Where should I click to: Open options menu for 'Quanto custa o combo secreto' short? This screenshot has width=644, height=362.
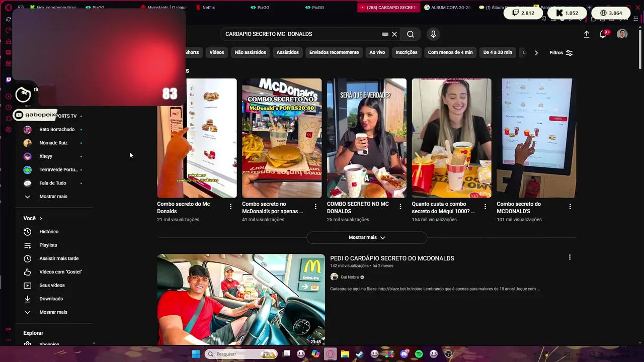[x=485, y=207]
